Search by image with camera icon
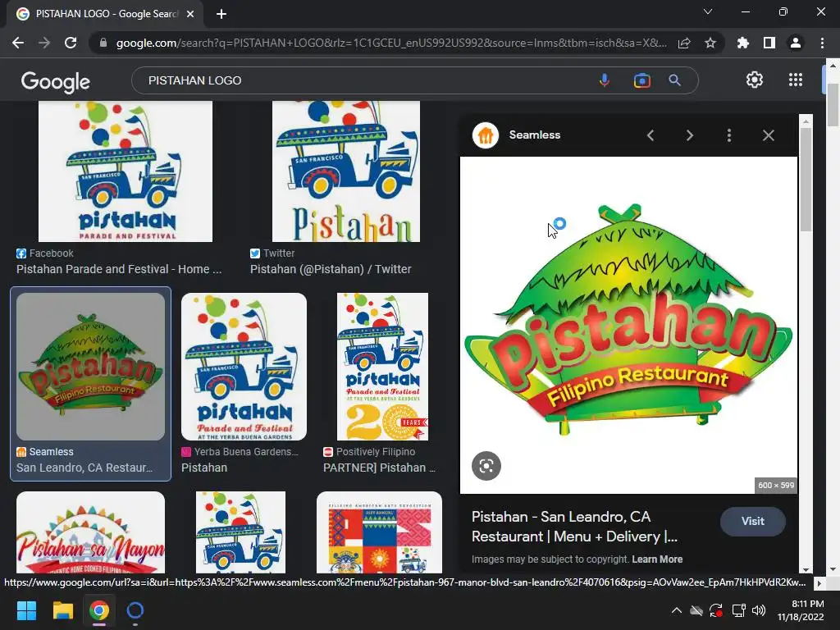 coord(641,80)
